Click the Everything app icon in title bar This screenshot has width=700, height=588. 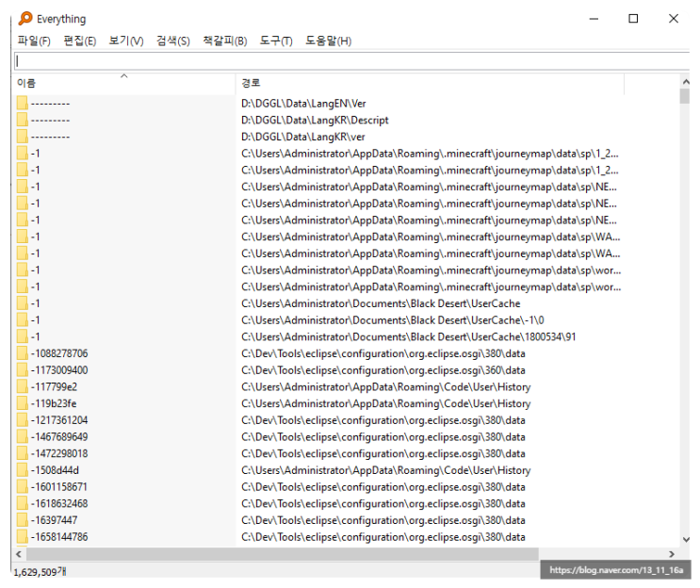25,19
